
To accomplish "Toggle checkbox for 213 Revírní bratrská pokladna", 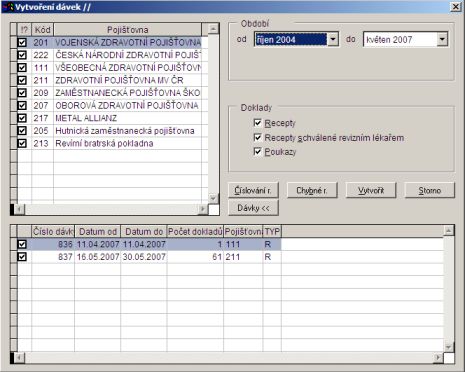I will [x=22, y=143].
